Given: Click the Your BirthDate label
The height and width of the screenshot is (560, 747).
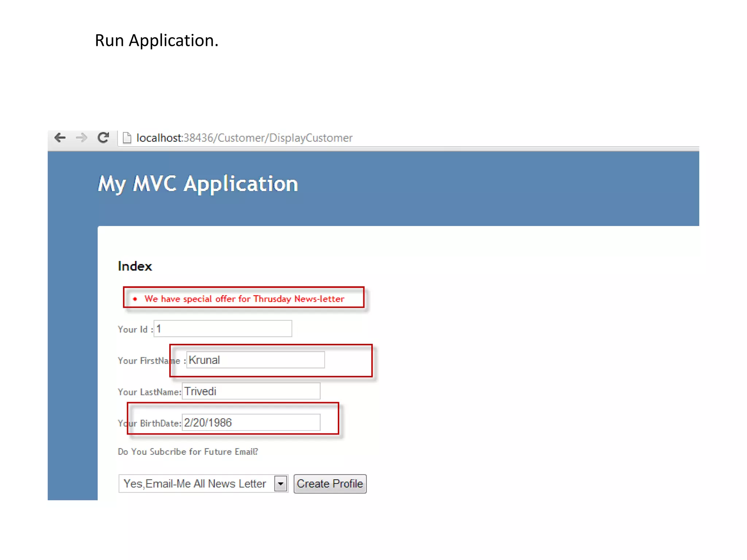Looking at the screenshot, I should tap(149, 424).
